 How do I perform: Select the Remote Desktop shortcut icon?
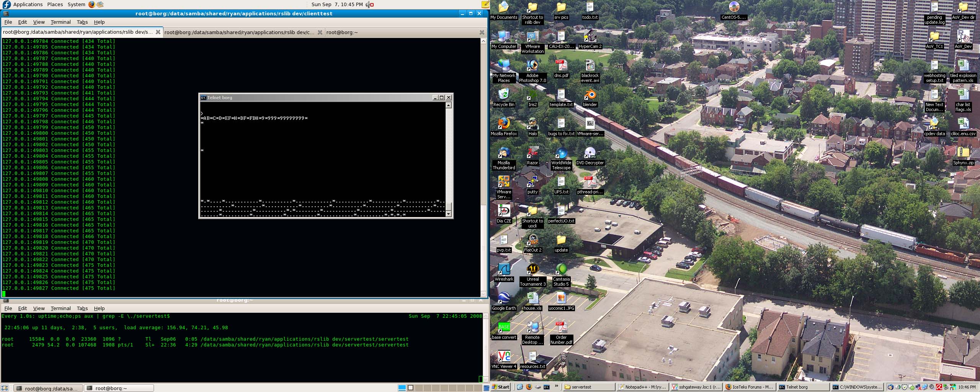coord(532,333)
